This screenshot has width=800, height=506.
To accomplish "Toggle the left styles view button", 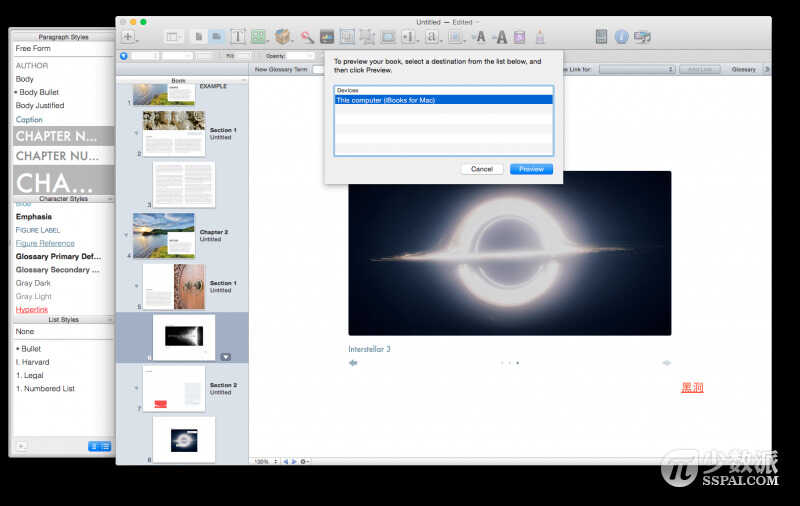I will click(93, 446).
